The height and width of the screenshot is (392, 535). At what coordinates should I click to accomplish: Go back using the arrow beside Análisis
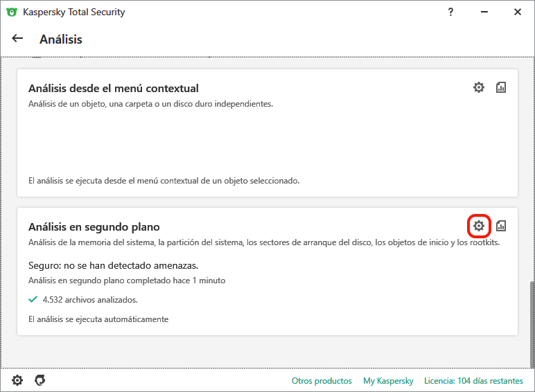tap(17, 39)
